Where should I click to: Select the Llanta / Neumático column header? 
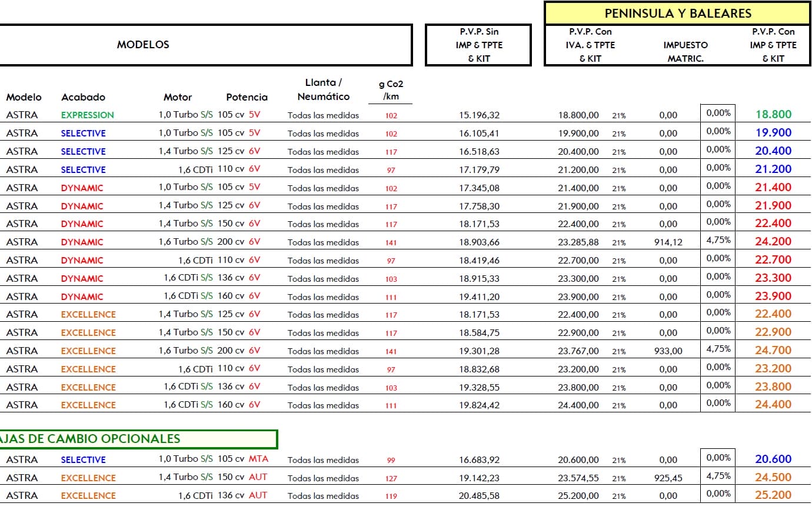[323, 89]
